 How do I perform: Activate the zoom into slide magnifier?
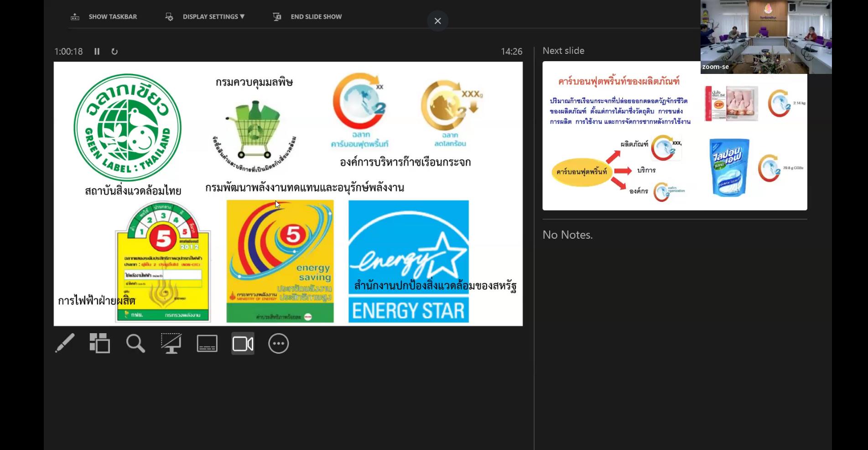pyautogui.click(x=135, y=343)
